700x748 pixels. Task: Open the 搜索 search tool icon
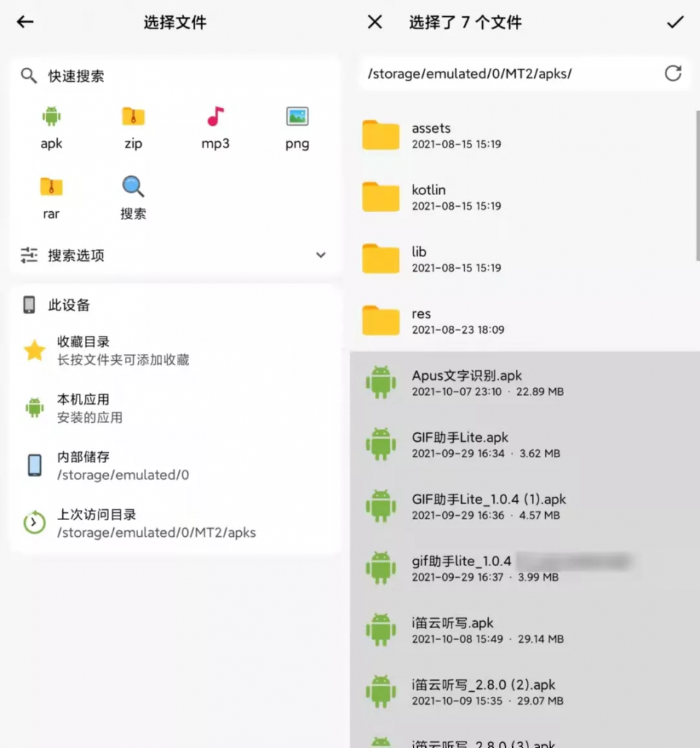pos(133,198)
